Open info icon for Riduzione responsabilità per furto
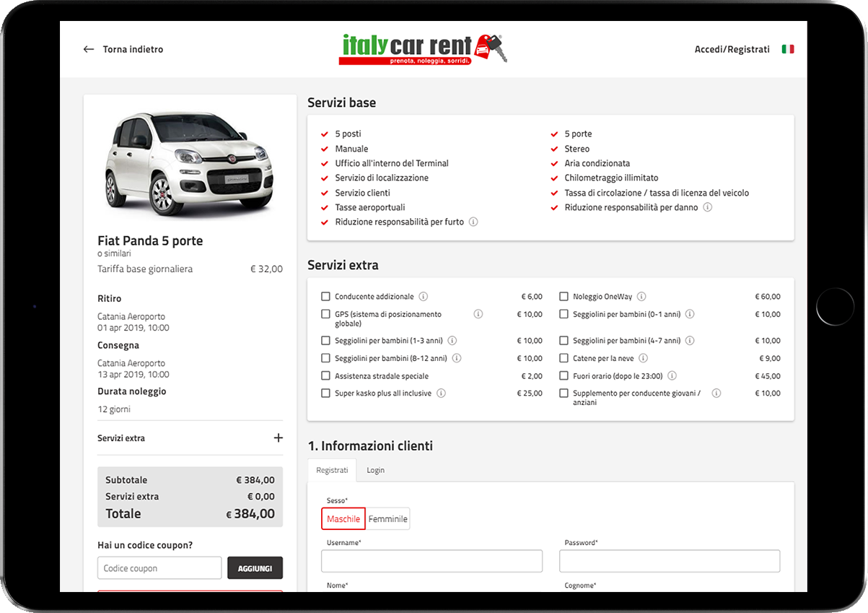 [x=473, y=222]
